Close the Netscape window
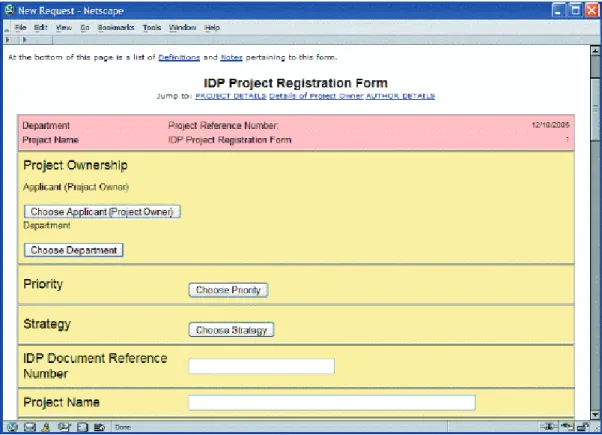This screenshot has width=602, height=435. 592,10
